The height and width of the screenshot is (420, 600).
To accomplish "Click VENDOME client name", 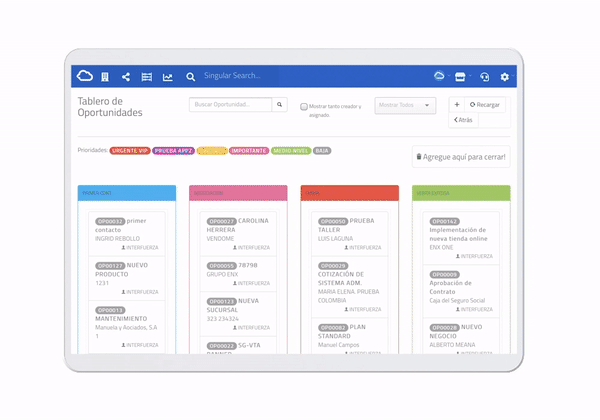I will coord(220,238).
